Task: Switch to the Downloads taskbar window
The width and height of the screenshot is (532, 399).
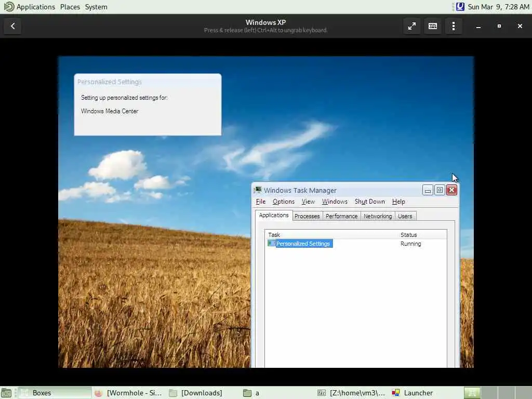Action: tap(204, 393)
